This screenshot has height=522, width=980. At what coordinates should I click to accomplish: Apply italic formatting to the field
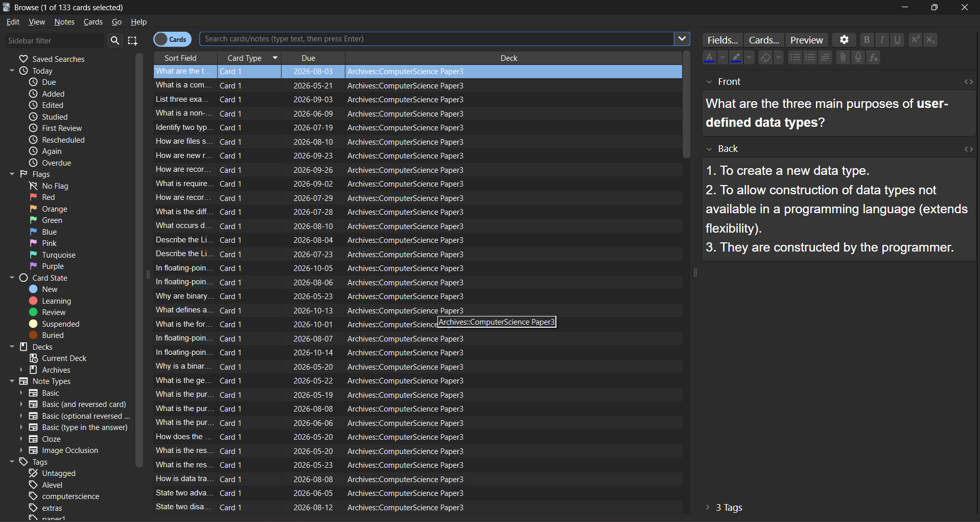click(x=882, y=40)
